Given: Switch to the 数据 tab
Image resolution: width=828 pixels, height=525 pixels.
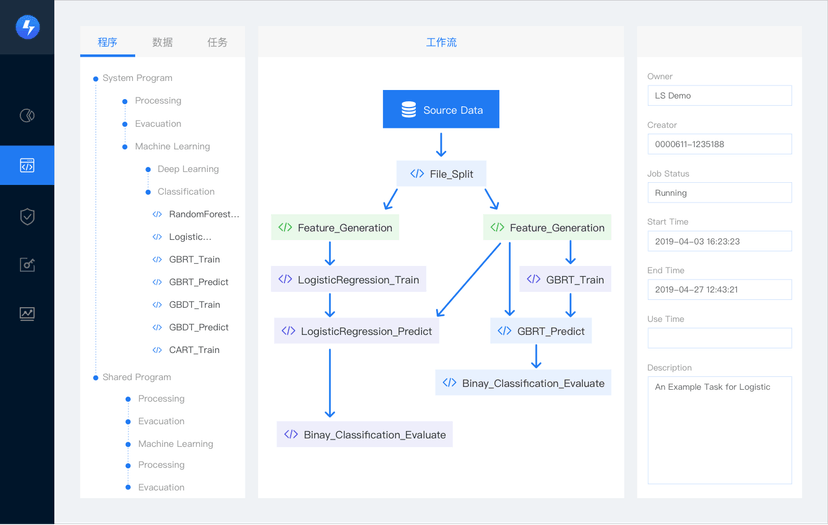Looking at the screenshot, I should [162, 42].
